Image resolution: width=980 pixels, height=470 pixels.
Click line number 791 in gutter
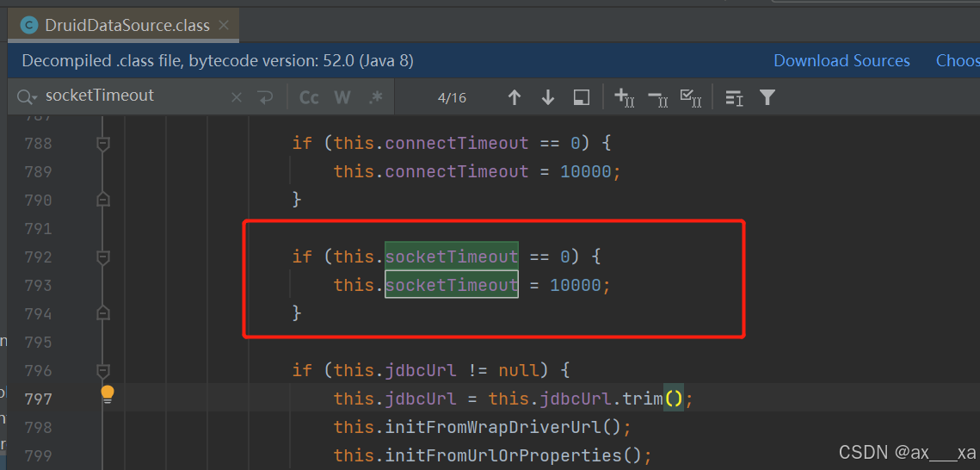coord(38,229)
